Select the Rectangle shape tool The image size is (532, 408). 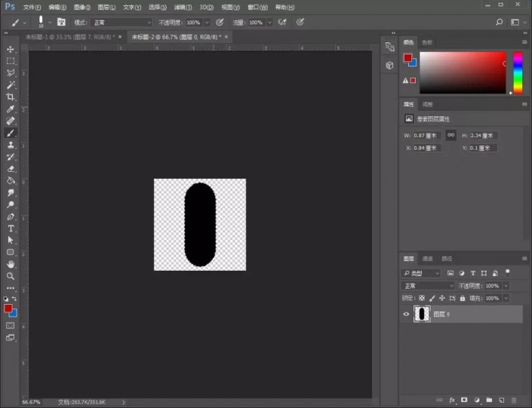pyautogui.click(x=11, y=252)
